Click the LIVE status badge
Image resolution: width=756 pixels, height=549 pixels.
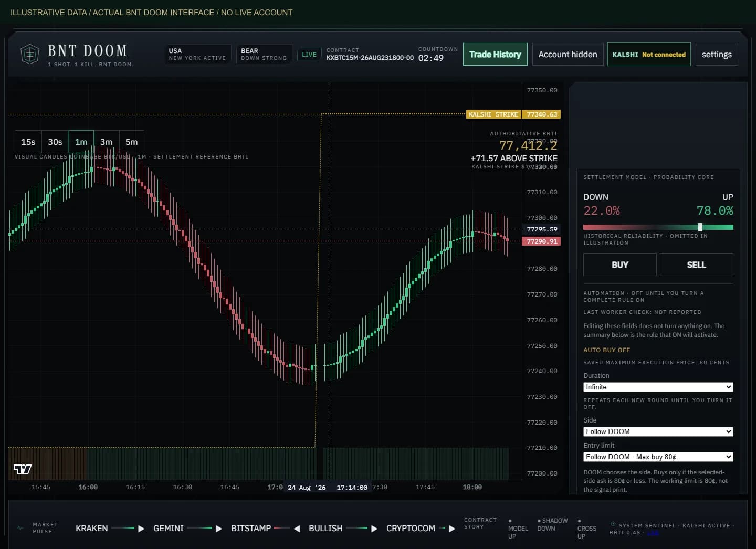pyautogui.click(x=309, y=54)
